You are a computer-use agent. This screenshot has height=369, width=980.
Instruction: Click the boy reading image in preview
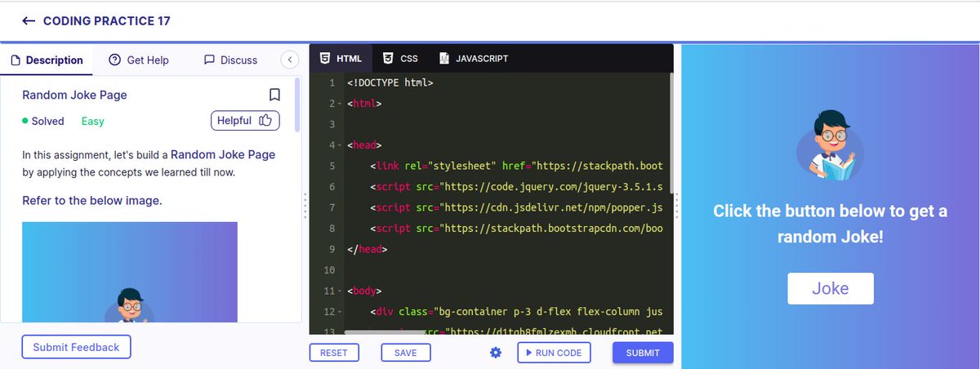[830, 144]
